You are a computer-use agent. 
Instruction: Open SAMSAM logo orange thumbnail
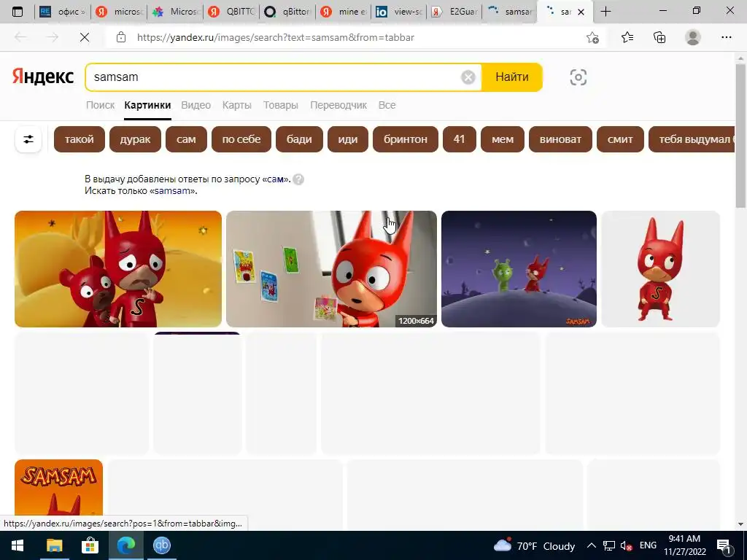[x=58, y=488]
